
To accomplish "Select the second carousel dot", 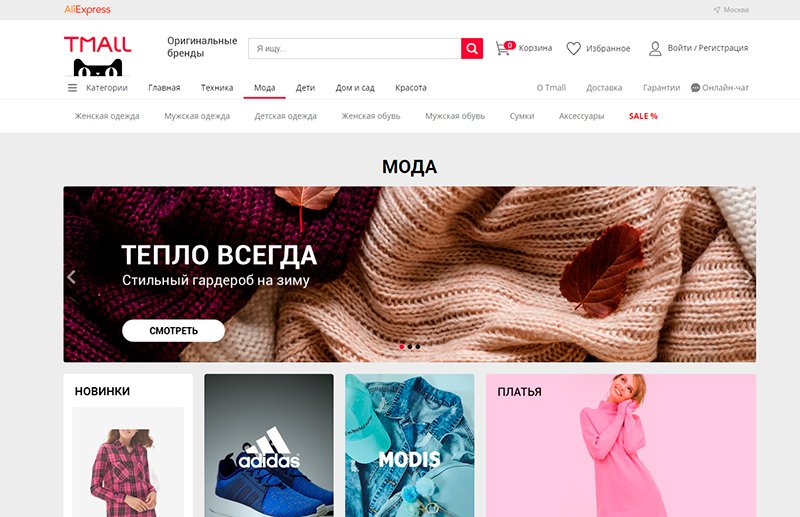I will coord(410,347).
